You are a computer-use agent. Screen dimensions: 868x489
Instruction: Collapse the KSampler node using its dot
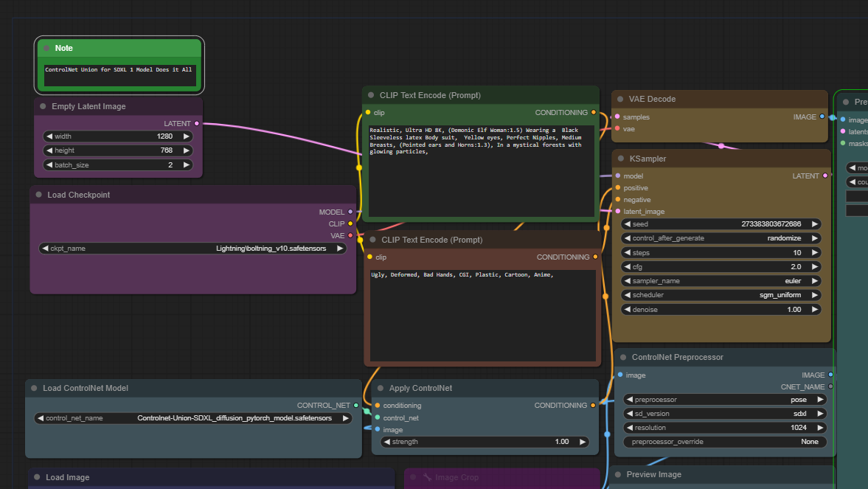pyautogui.click(x=620, y=159)
